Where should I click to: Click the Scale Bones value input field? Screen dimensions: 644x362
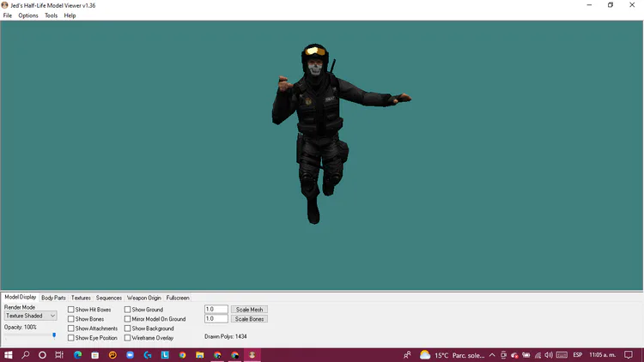[x=216, y=319]
